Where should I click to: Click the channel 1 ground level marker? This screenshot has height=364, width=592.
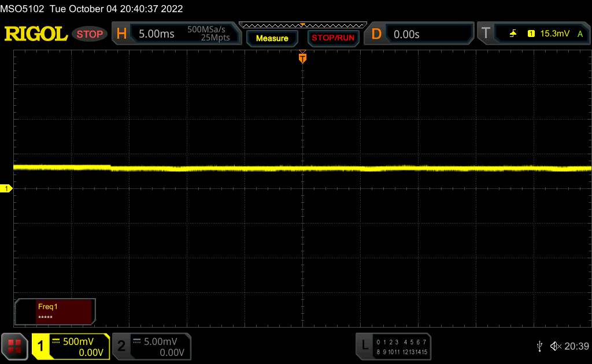pos(6,188)
